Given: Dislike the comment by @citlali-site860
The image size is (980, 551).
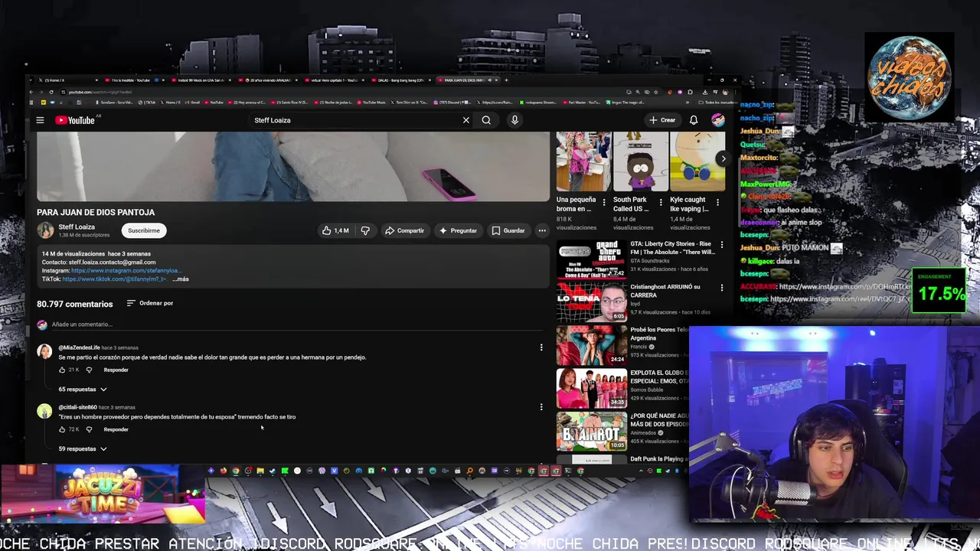Looking at the screenshot, I should (89, 429).
